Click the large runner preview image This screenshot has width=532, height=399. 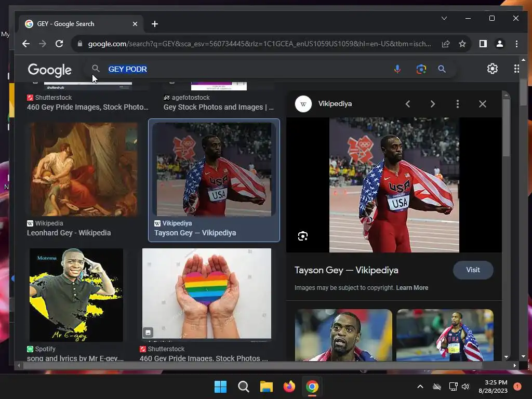(394, 185)
